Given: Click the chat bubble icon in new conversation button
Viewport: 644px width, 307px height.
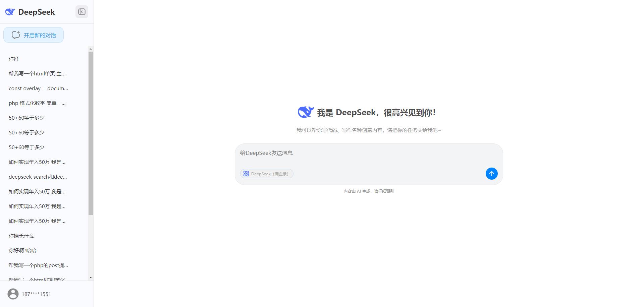Looking at the screenshot, I should point(16,35).
